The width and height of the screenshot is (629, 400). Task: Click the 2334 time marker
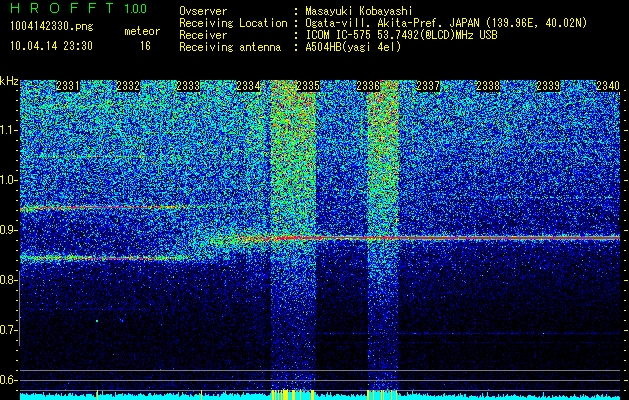(248, 86)
